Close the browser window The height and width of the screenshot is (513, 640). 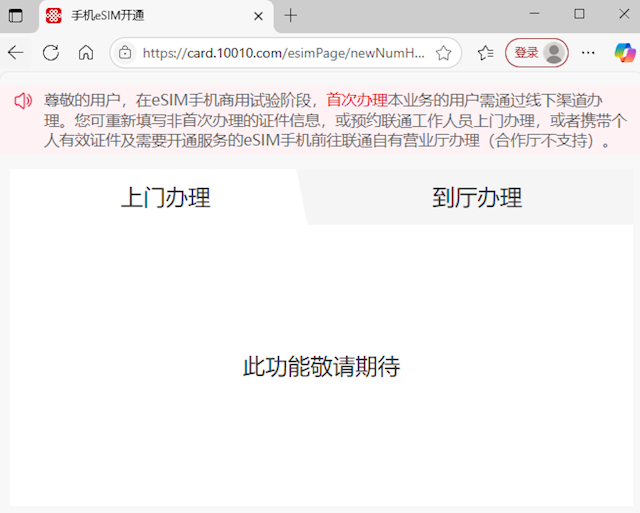(x=624, y=13)
